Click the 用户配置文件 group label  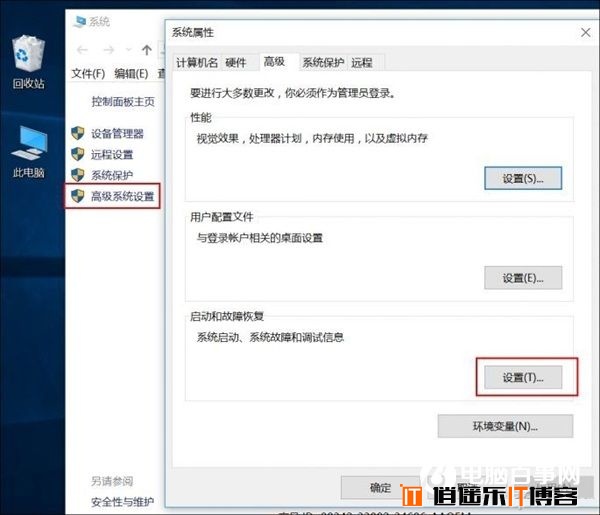pos(222,217)
